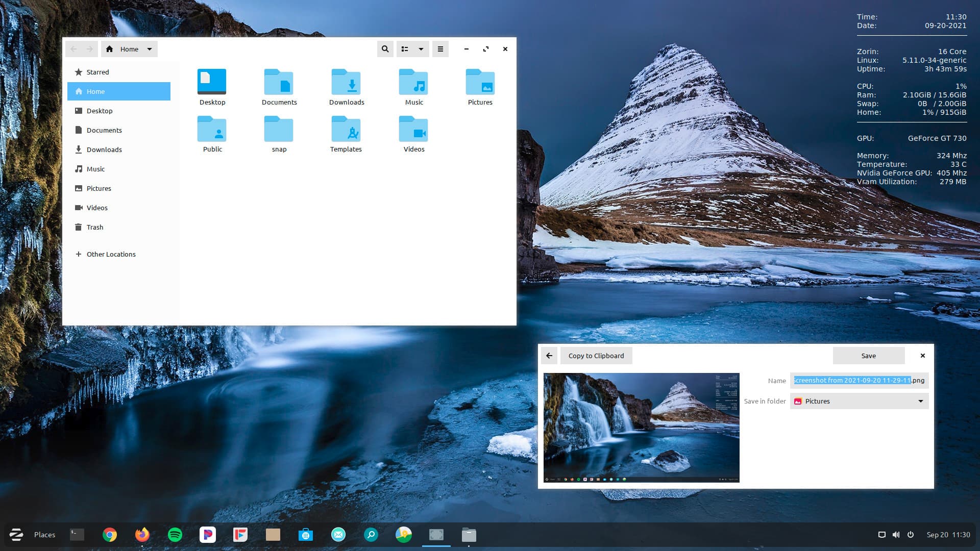Open the Downloads folder icon
The height and width of the screenshot is (551, 980).
pyautogui.click(x=346, y=83)
